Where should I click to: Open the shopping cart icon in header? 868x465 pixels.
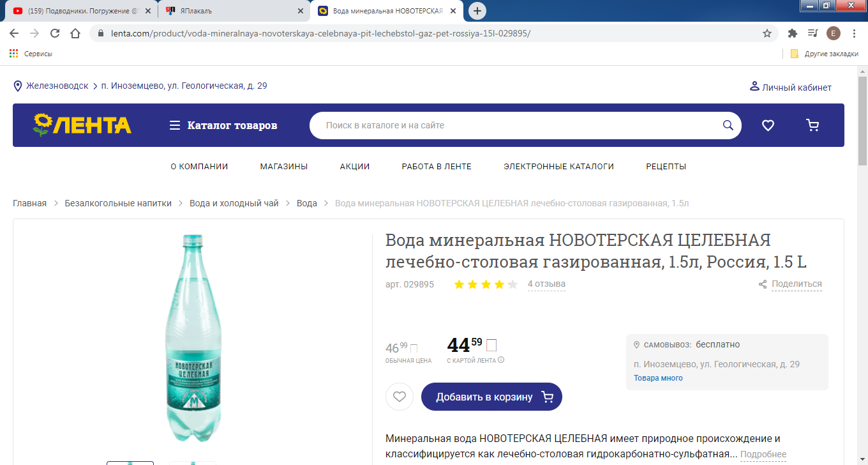tap(812, 125)
